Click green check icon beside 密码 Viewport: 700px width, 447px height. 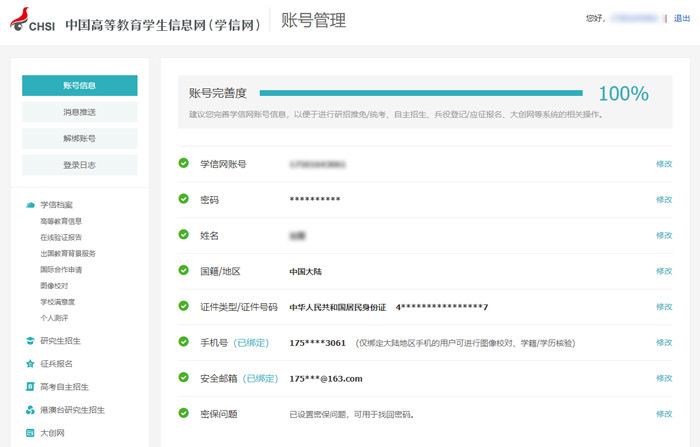click(x=183, y=199)
